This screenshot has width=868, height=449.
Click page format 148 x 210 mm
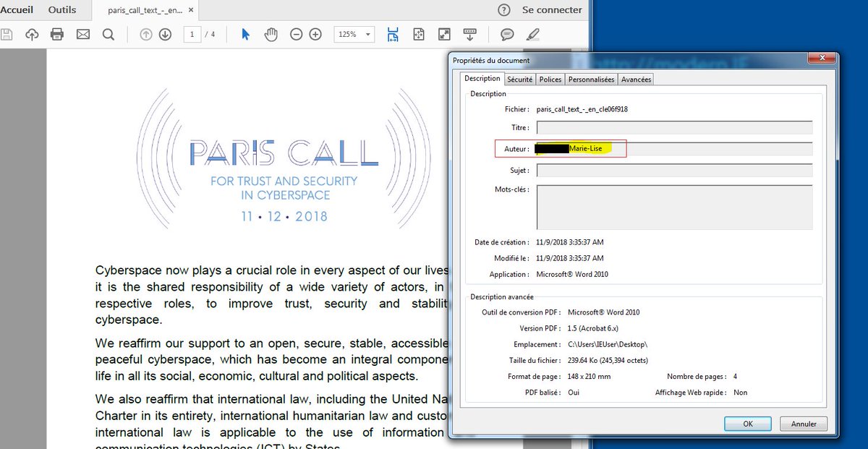click(x=590, y=377)
